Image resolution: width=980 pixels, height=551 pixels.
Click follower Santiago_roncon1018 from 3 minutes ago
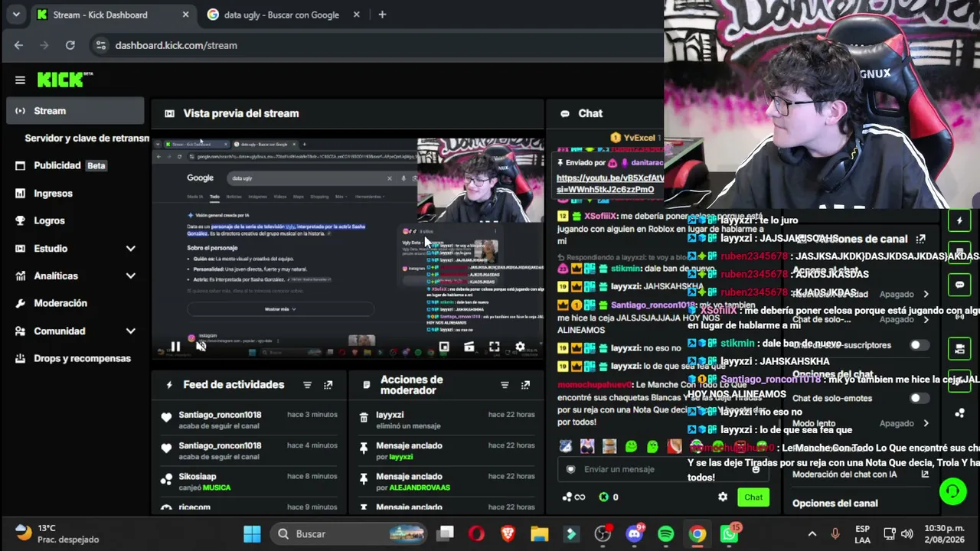(220, 415)
